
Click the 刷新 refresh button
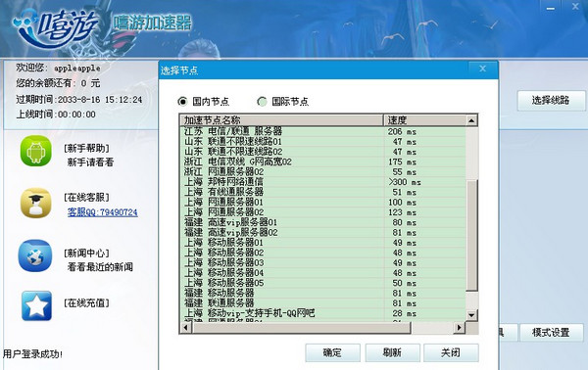tap(393, 352)
